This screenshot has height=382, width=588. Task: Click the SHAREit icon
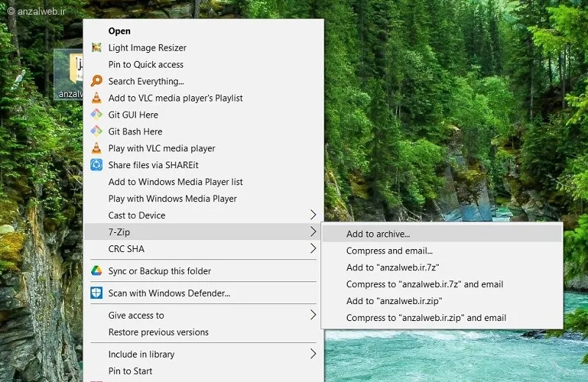96,165
